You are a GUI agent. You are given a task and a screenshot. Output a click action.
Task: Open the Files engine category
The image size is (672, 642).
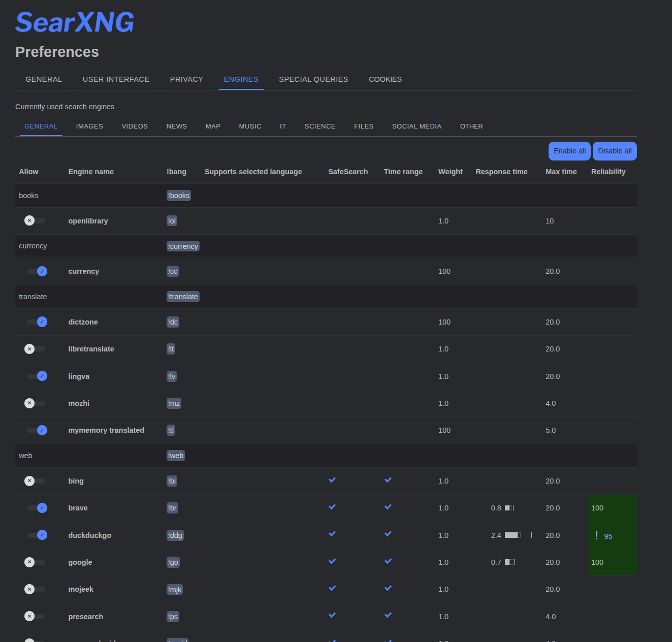[364, 126]
